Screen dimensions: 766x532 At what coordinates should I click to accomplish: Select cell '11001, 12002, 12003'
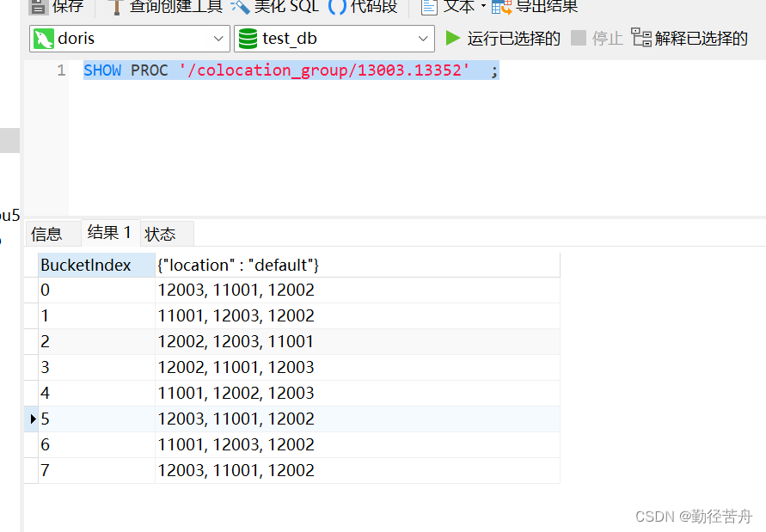pyautogui.click(x=358, y=394)
